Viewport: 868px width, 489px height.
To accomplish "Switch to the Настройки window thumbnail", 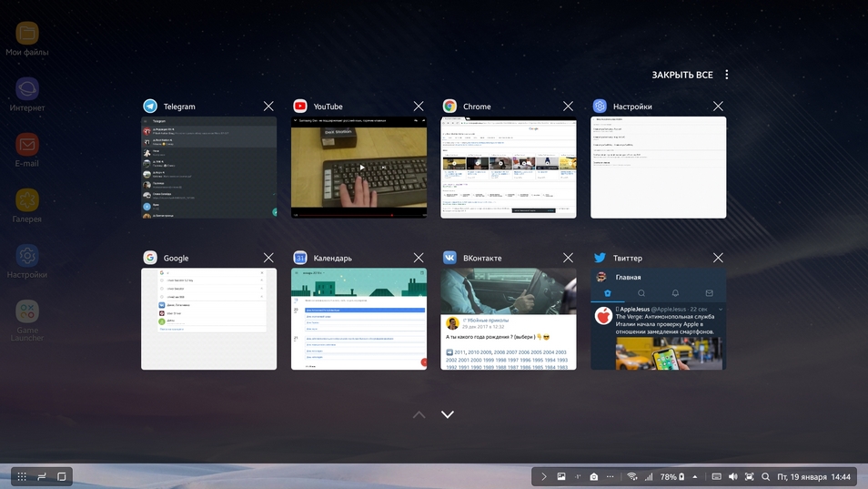I will pyautogui.click(x=658, y=168).
